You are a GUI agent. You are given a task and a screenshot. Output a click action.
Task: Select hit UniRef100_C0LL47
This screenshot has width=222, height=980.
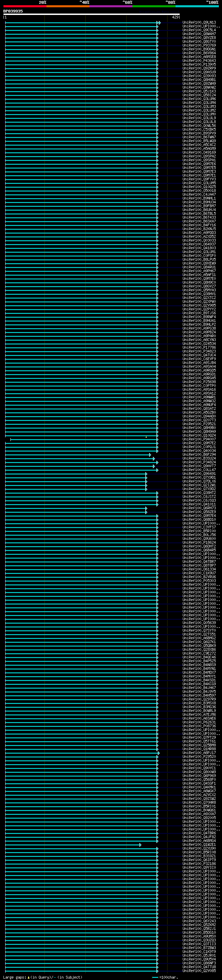[199, 470]
